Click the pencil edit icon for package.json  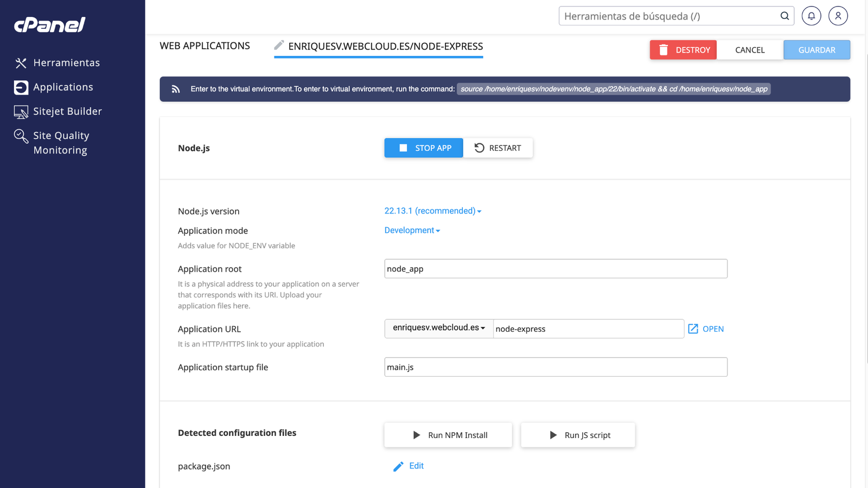coord(398,466)
